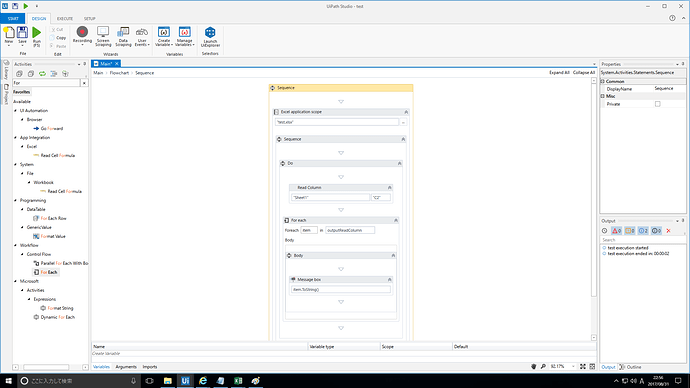The height and width of the screenshot is (388, 690).
Task: Toggle the Private checkbox in Properties
Action: click(x=657, y=104)
